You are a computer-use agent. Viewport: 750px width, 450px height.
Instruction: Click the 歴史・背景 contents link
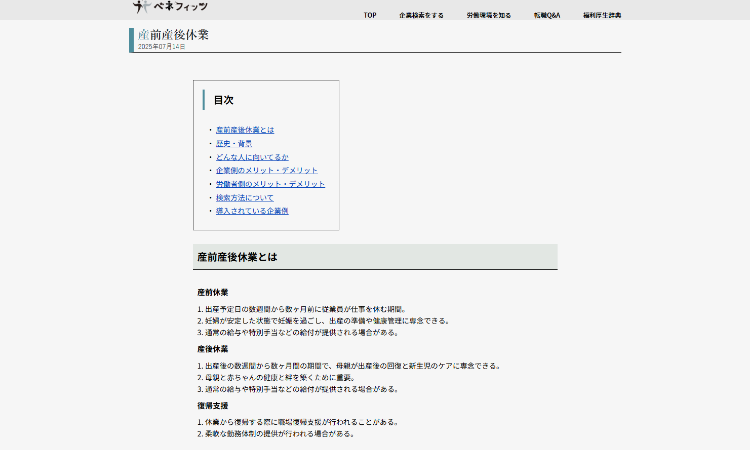[x=234, y=144]
